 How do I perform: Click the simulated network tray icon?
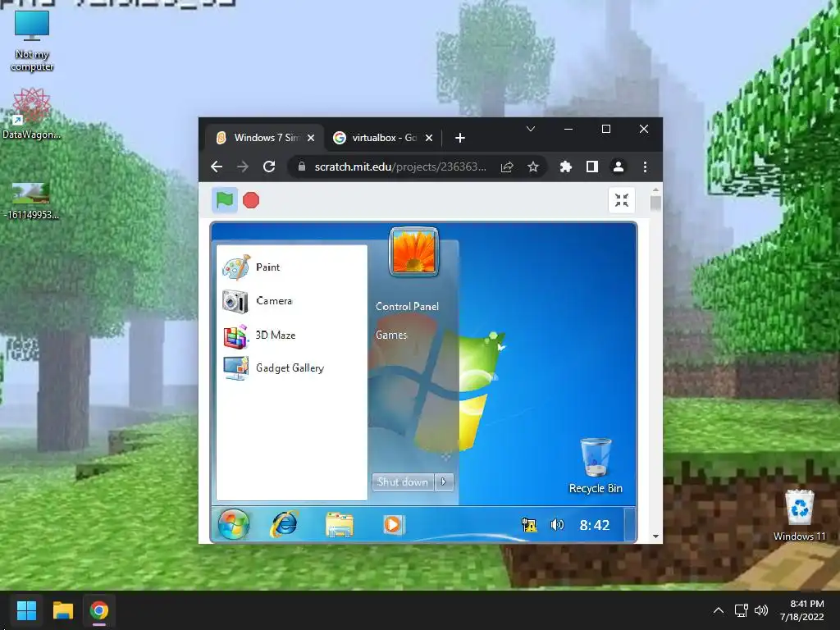[529, 525]
